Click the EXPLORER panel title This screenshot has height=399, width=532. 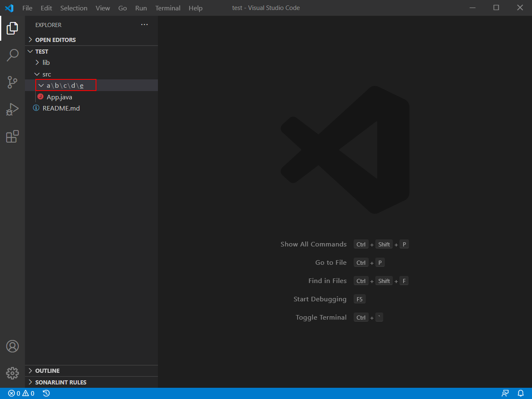48,25
